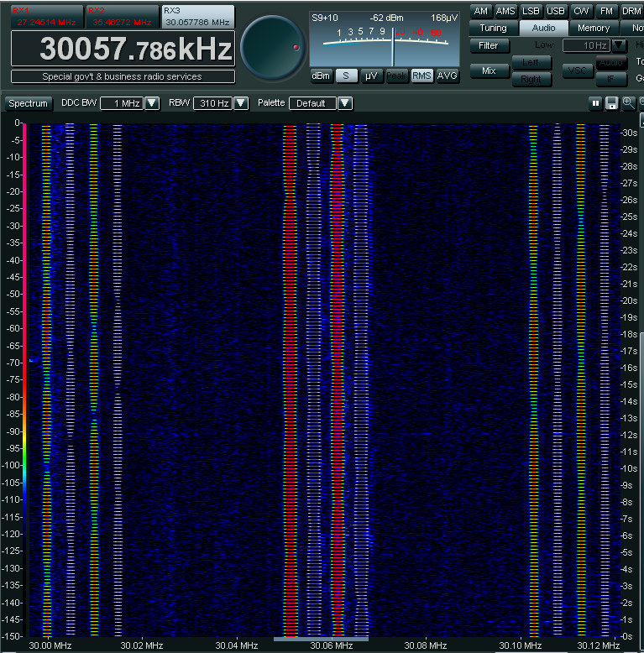Click the '30.02 MHz' frequency axis label
The height and width of the screenshot is (653, 644).
[x=141, y=646]
